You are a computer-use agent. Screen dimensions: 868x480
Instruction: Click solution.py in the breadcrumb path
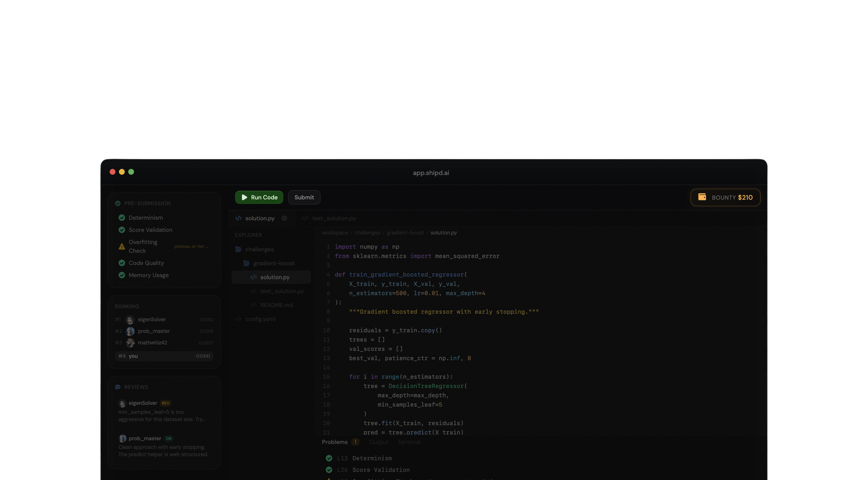[444, 232]
